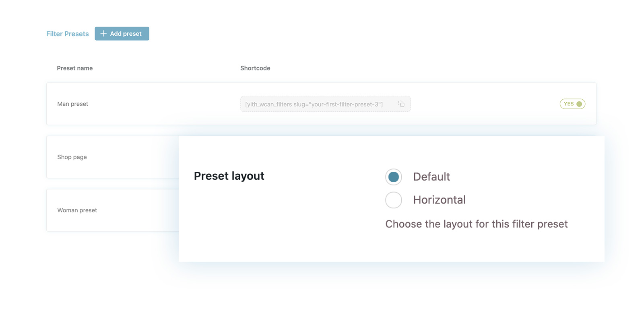Open the Man preset row
Screen dimensions: 644x333
[x=321, y=104]
